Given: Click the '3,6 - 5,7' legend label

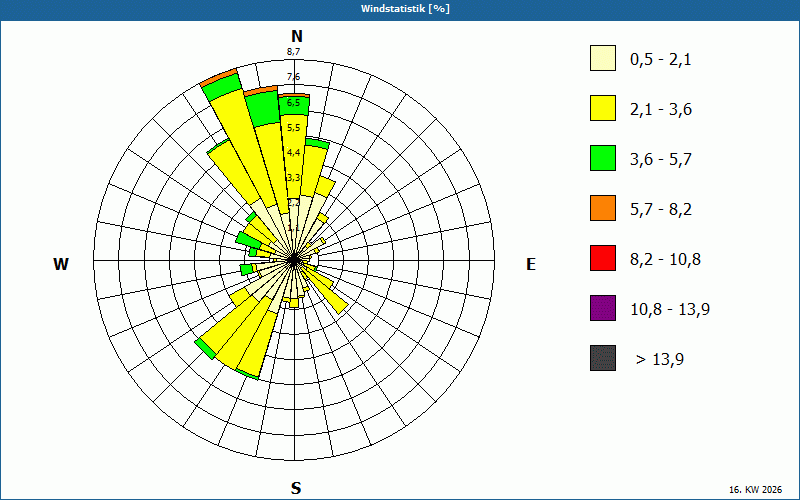Looking at the screenshot, I should [661, 160].
